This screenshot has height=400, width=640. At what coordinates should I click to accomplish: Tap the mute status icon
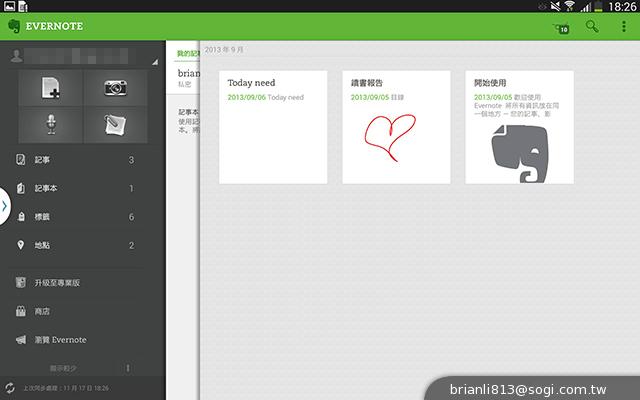555,6
